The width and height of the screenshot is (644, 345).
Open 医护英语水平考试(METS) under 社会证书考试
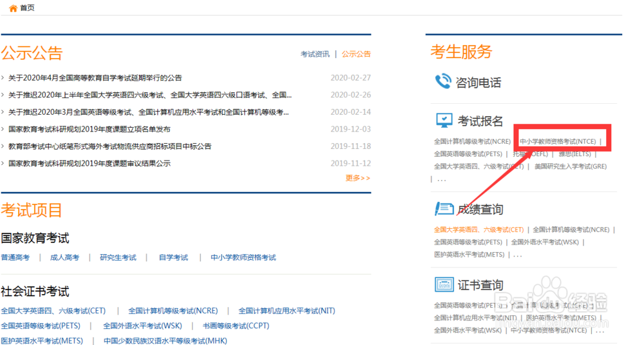coord(42,340)
